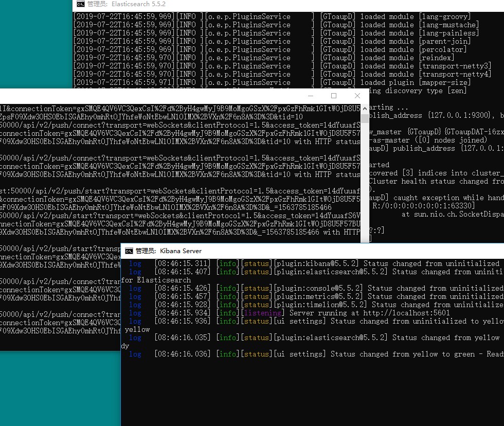Minimize the middle console window

click(x=311, y=96)
